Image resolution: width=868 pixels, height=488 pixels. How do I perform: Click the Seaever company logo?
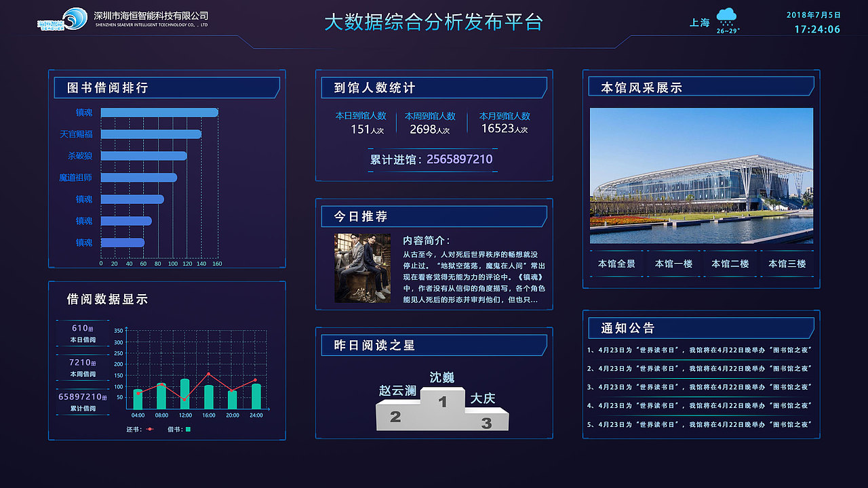pyautogui.click(x=62, y=20)
